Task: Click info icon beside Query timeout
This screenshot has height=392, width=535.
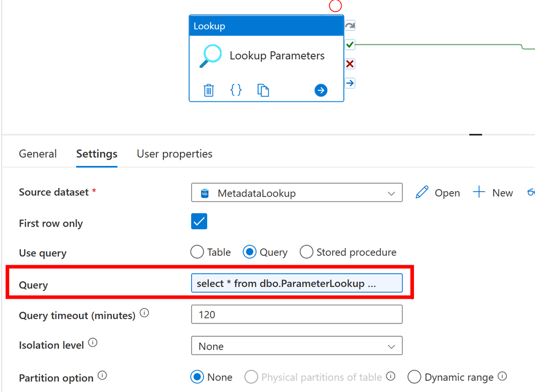Action: coord(144,313)
